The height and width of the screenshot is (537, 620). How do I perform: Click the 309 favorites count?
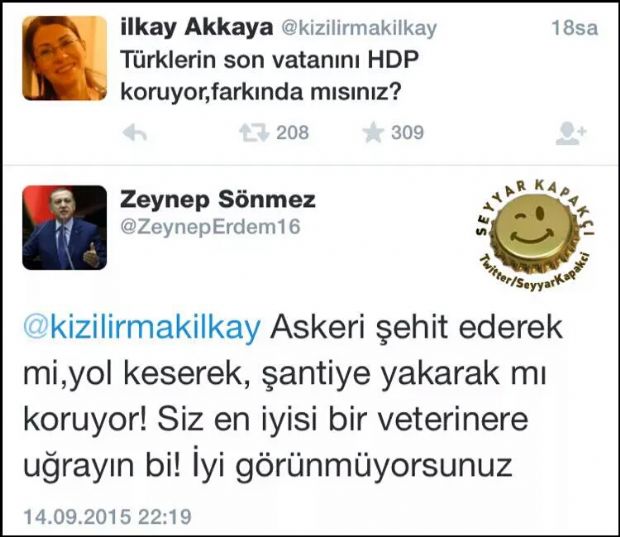(x=407, y=133)
